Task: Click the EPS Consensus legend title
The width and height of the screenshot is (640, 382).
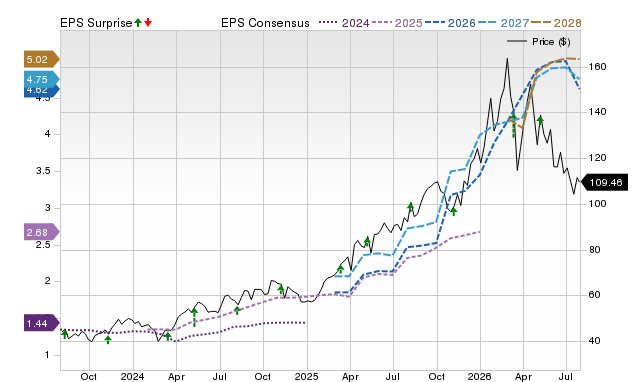Action: coord(265,23)
